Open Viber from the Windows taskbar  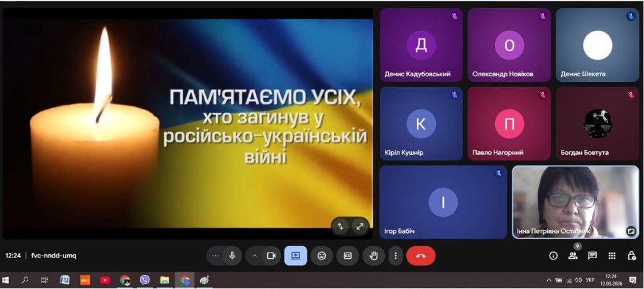click(x=145, y=280)
